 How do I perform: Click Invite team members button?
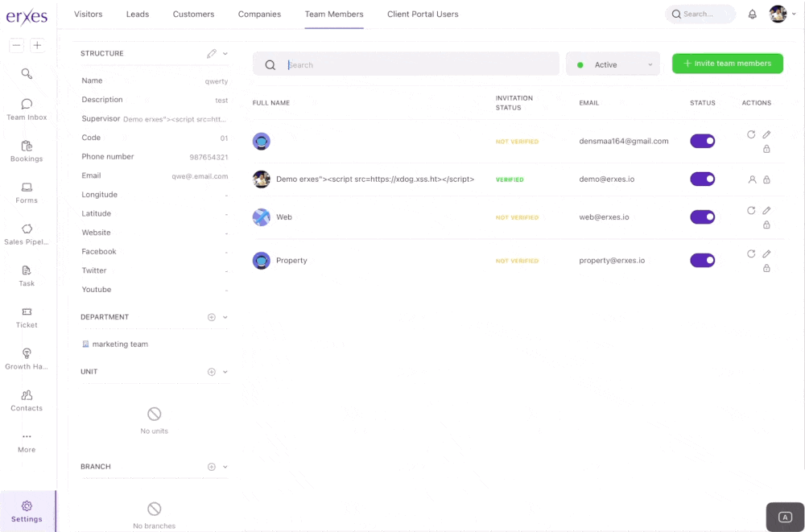pyautogui.click(x=728, y=64)
